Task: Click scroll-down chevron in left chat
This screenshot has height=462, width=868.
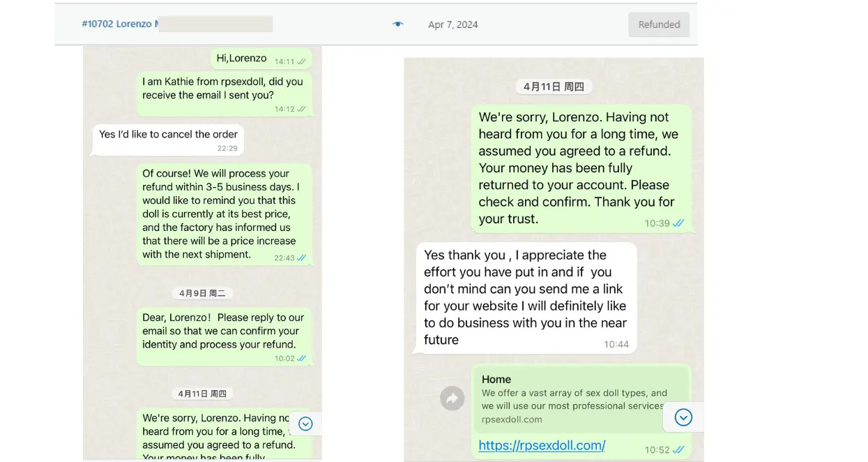Action: coord(305,424)
